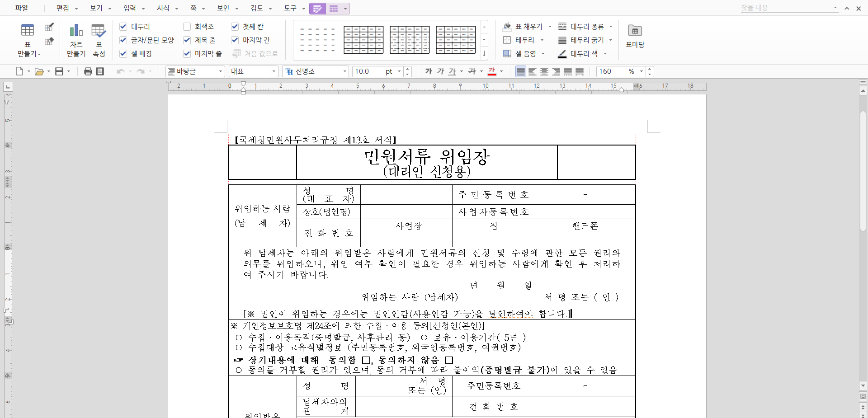Click the 표 만들기 (create table) icon
The image size is (868, 418).
coord(28,30)
